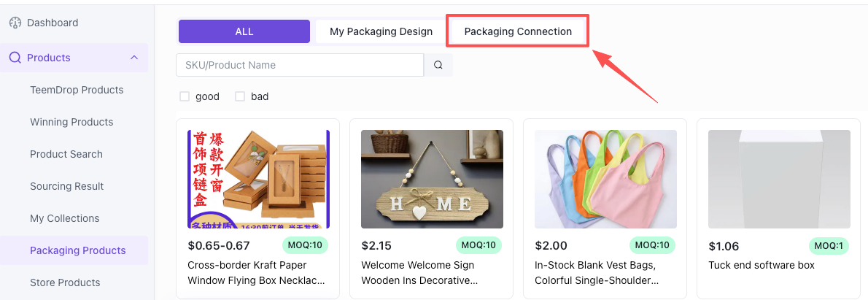Select the ALL tab
The image size is (868, 300).
[x=244, y=31]
